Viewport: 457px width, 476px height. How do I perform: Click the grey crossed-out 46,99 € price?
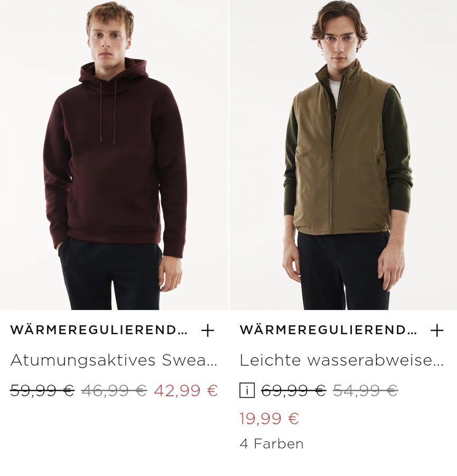pyautogui.click(x=114, y=390)
